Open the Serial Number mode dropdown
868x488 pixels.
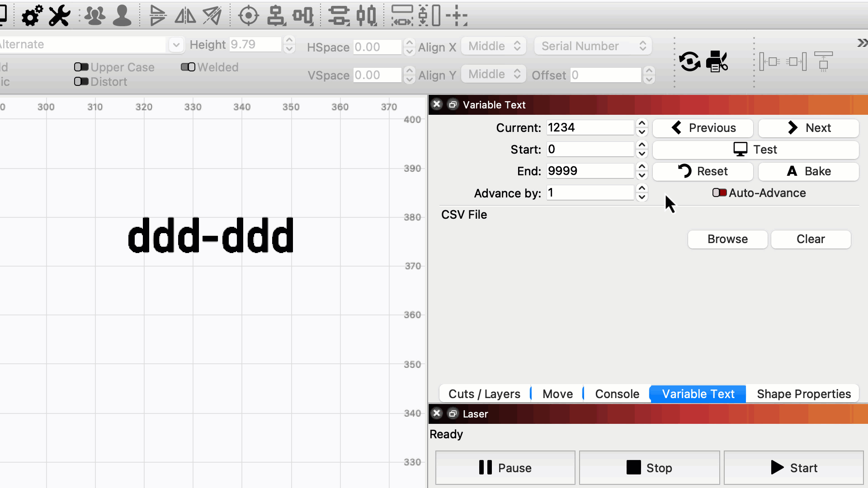(593, 46)
